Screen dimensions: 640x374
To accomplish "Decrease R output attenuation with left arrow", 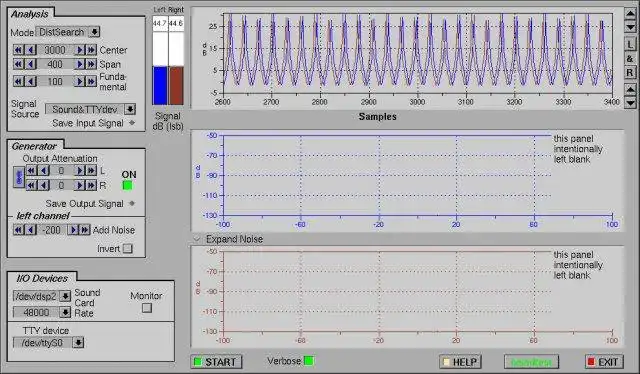I will point(44,185).
